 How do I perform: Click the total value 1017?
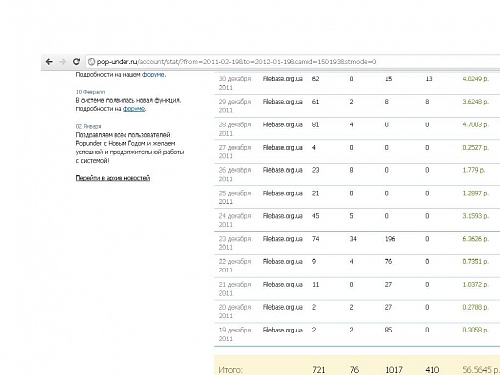394,370
